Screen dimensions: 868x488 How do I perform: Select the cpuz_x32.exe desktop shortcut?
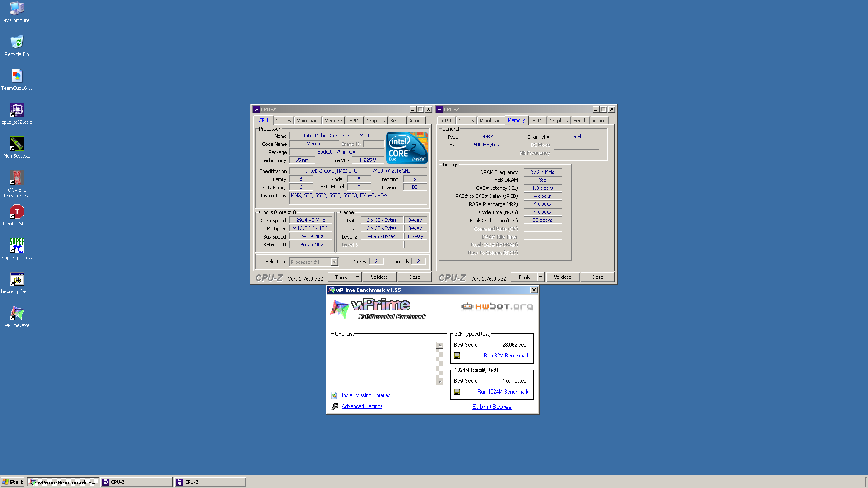pos(17,113)
